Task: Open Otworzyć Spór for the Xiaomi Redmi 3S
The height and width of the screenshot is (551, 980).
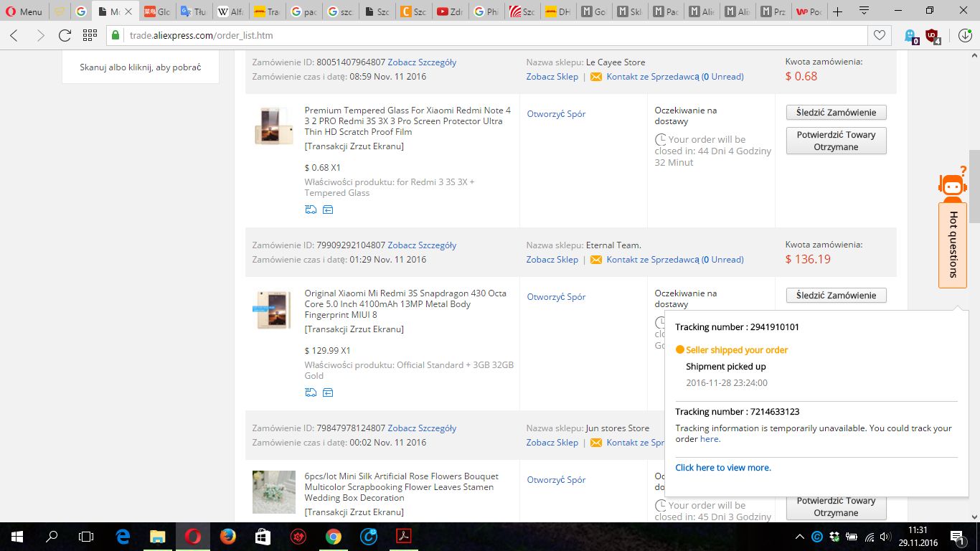Action: tap(556, 297)
